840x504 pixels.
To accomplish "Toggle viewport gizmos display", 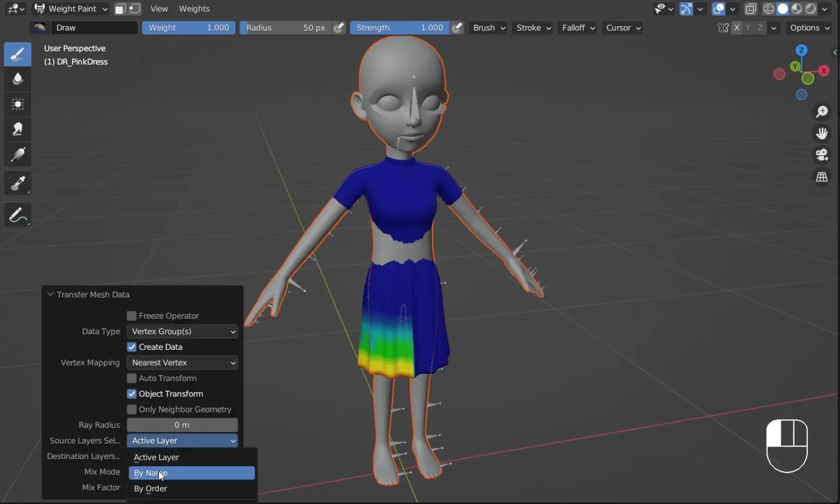I will click(686, 9).
